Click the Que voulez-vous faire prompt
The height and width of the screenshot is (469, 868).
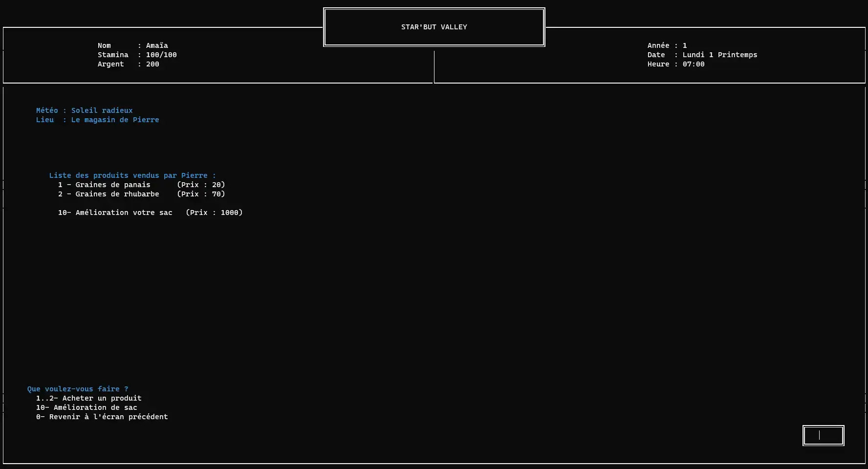[78, 389]
